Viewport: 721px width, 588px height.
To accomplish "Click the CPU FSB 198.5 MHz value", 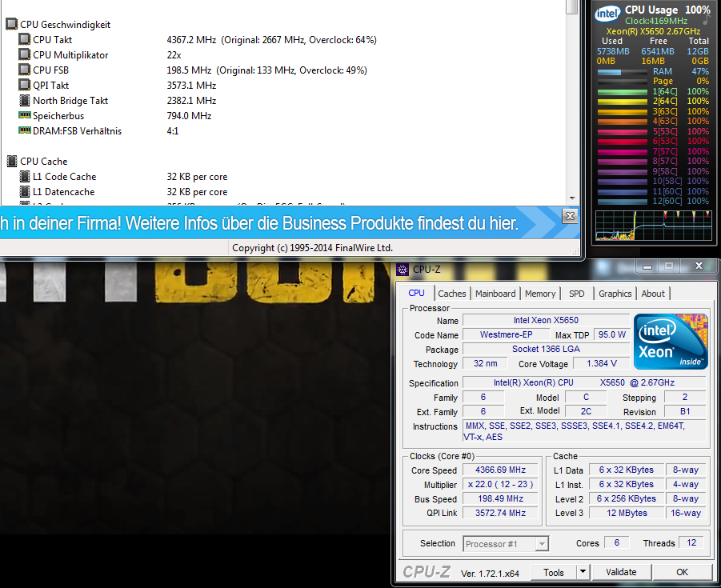I will tap(266, 70).
